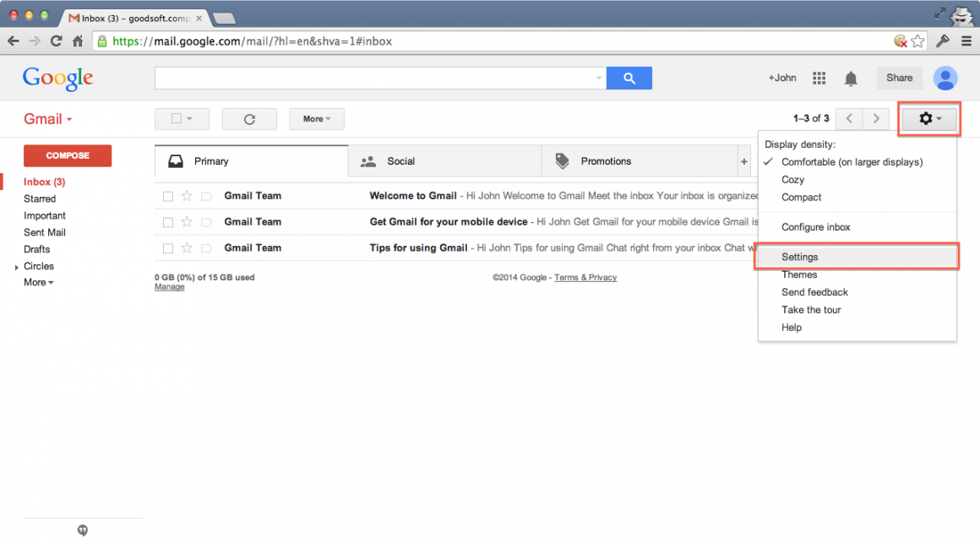Reload the page in the browser
Screen dimensions: 980x543
(57, 41)
